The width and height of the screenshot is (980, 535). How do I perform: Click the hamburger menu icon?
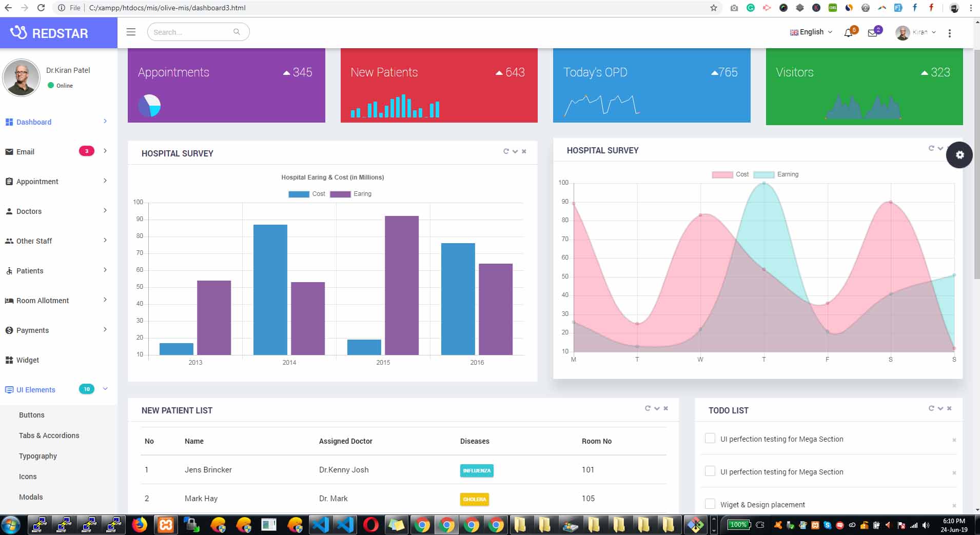pyautogui.click(x=131, y=32)
